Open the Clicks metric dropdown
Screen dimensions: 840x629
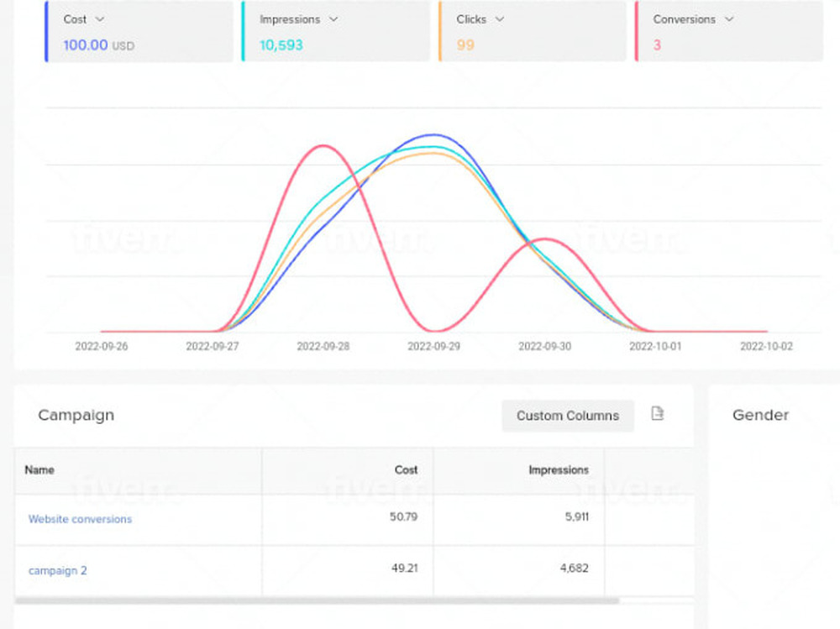pyautogui.click(x=500, y=19)
